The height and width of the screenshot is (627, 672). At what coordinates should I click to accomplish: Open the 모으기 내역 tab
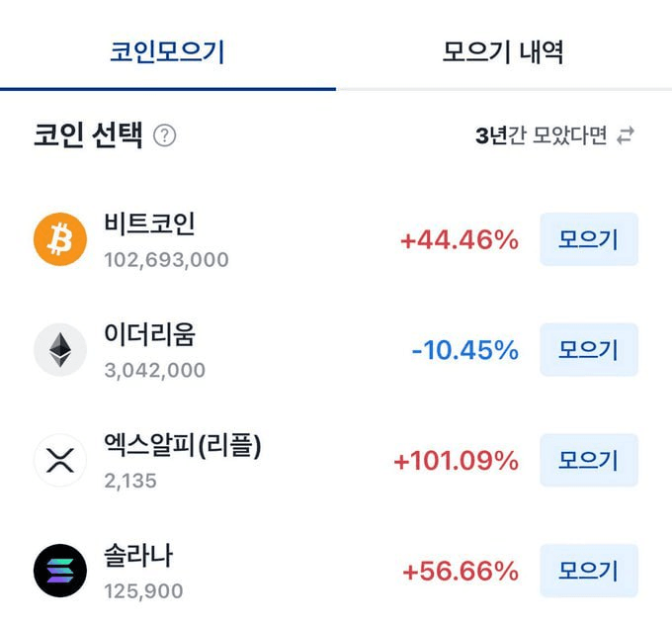503,51
